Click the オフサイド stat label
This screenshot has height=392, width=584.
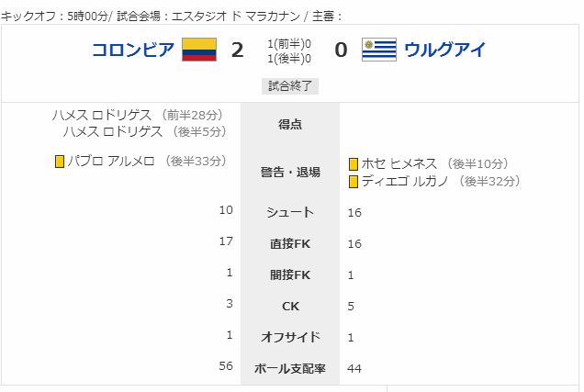click(290, 337)
